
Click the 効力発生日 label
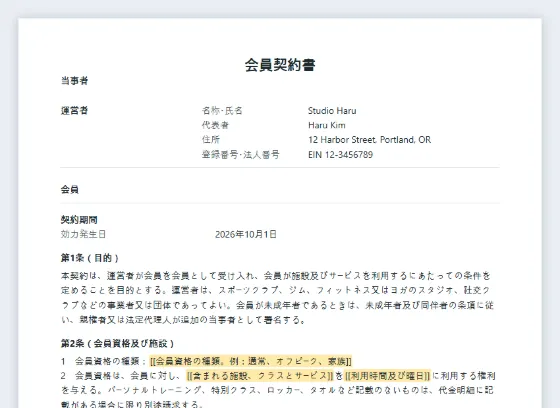coord(83,234)
